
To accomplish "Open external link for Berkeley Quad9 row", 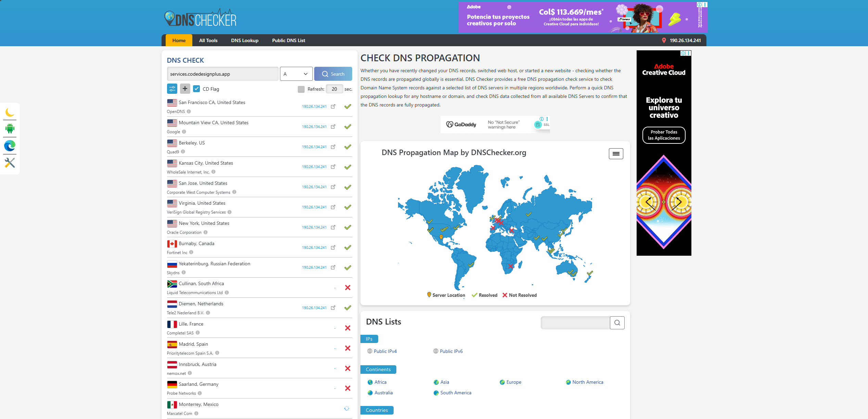I will point(333,147).
